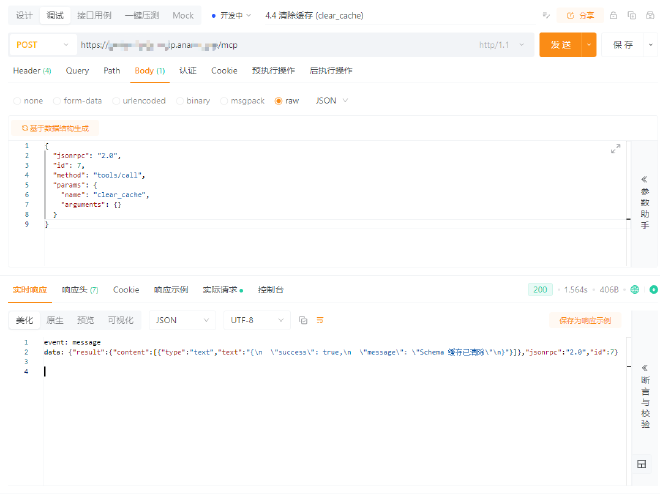Screen dimensions: 660x494
Task: Click the copy response icon
Action: click(x=303, y=320)
